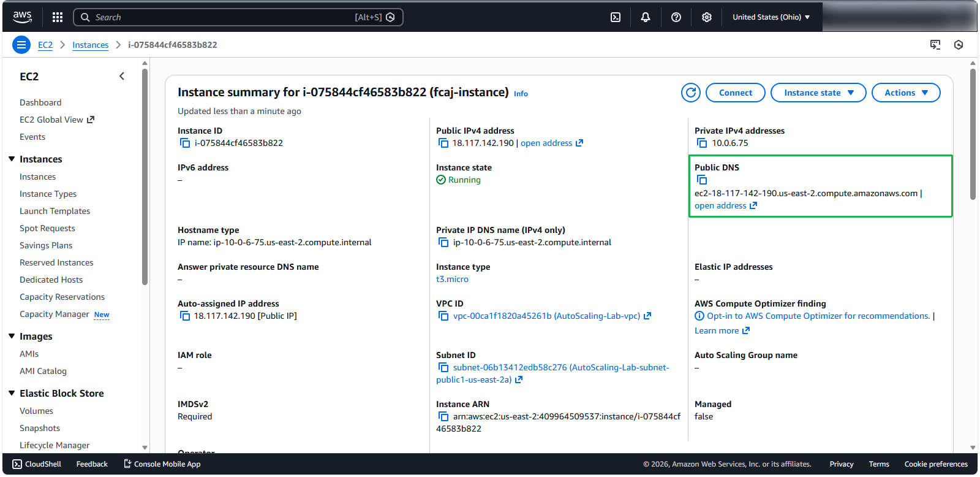Open Snapshots in sidebar
Image resolution: width=980 pixels, height=477 pixels.
[x=40, y=428]
